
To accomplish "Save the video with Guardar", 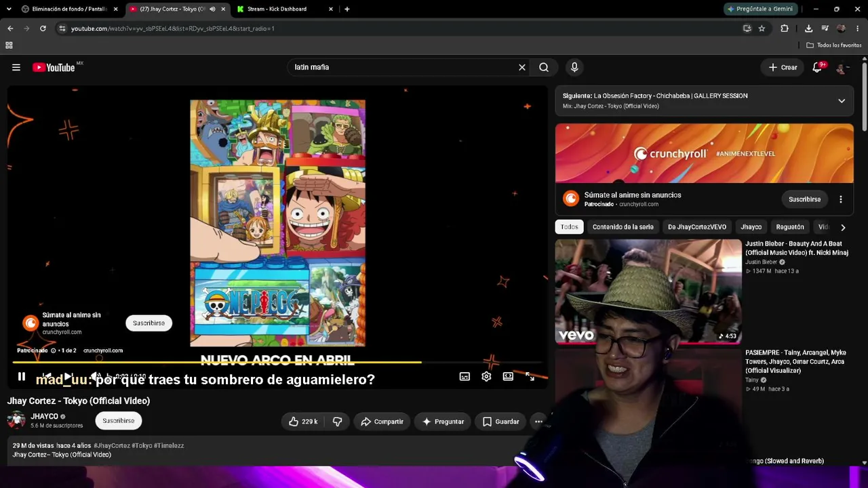I will pyautogui.click(x=500, y=422).
